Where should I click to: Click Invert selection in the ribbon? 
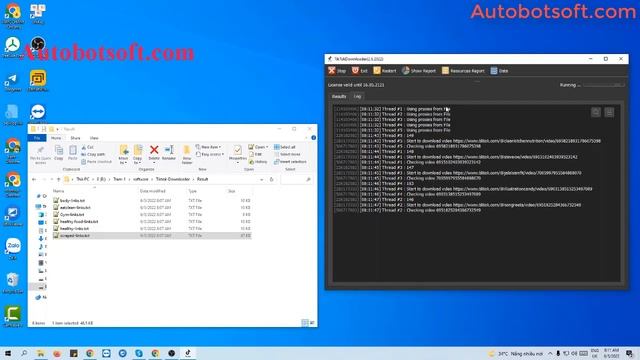[x=290, y=162]
